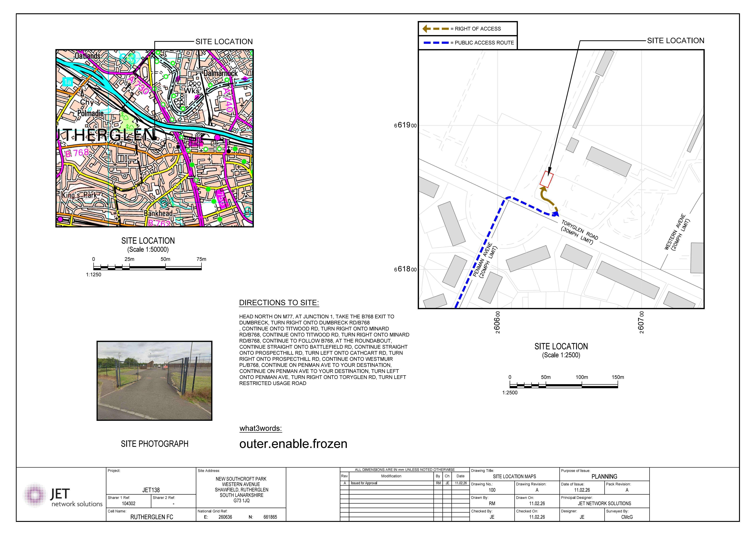The height and width of the screenshot is (535, 756).
Task: Click the Polmadie label on overview map
Action: click(90, 114)
